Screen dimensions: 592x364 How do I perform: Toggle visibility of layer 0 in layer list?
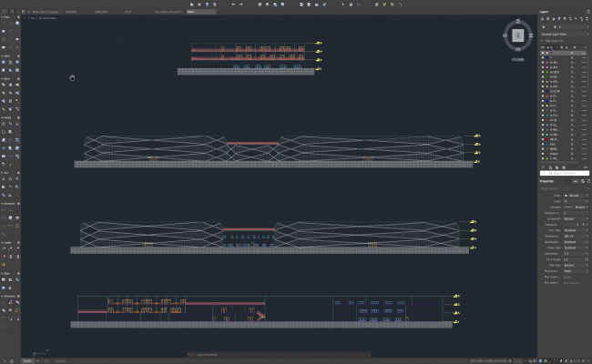click(545, 54)
